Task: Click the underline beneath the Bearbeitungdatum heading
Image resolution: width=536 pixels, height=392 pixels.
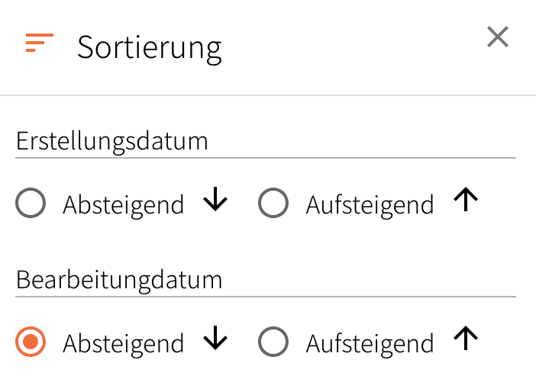Action: pyautogui.click(x=266, y=297)
